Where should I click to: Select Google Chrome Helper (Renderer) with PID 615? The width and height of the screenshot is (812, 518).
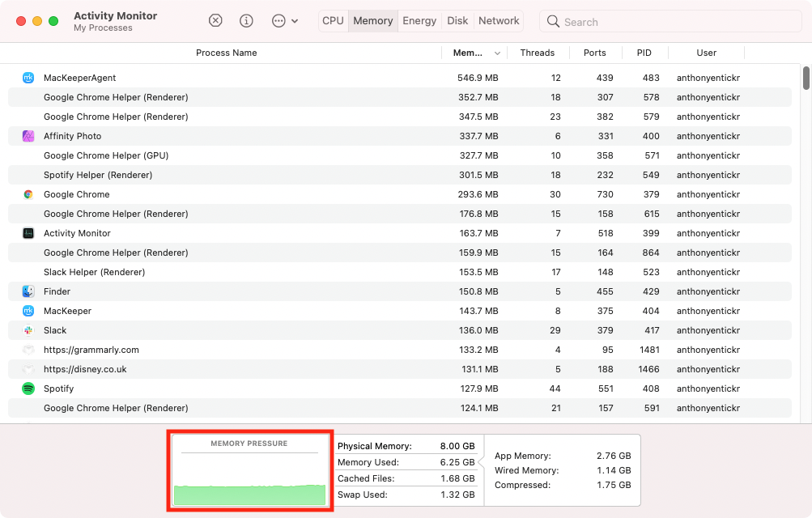[400, 214]
